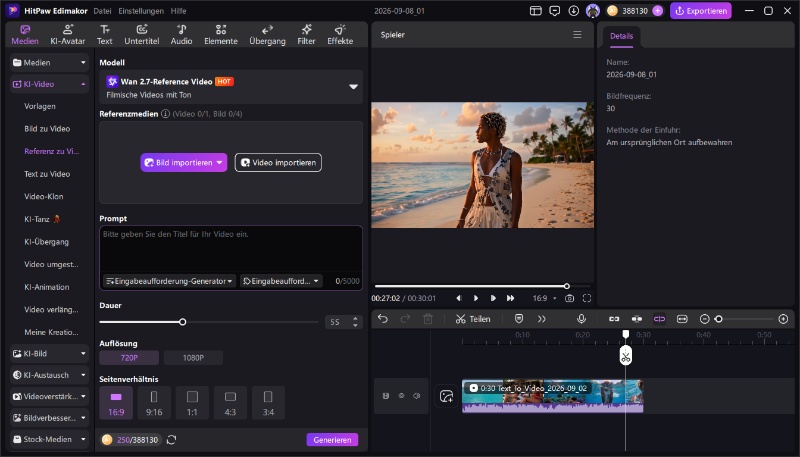The height and width of the screenshot is (457, 800).
Task: Expand the Stock-Medien section
Action: click(49, 439)
